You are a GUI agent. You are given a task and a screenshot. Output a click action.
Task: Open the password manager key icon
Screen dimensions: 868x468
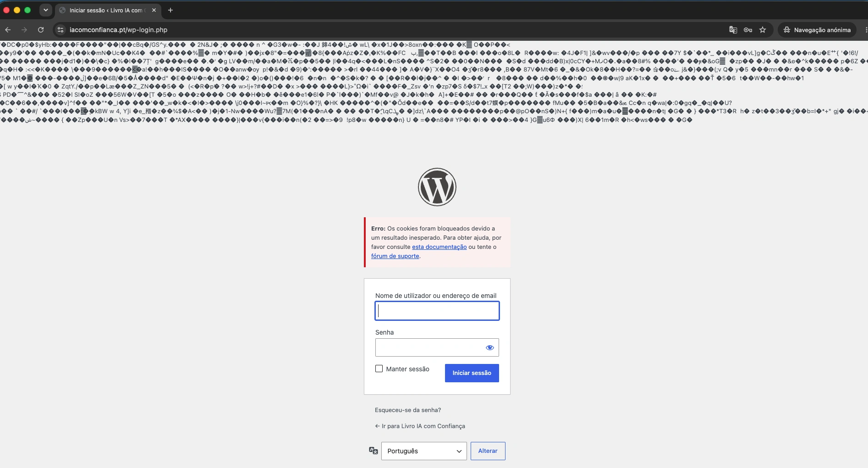(748, 30)
